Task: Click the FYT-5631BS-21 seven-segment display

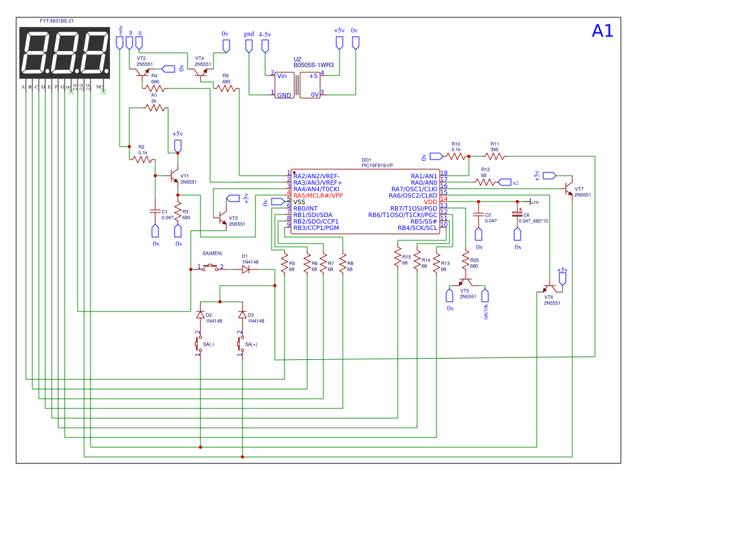Action: pos(65,52)
